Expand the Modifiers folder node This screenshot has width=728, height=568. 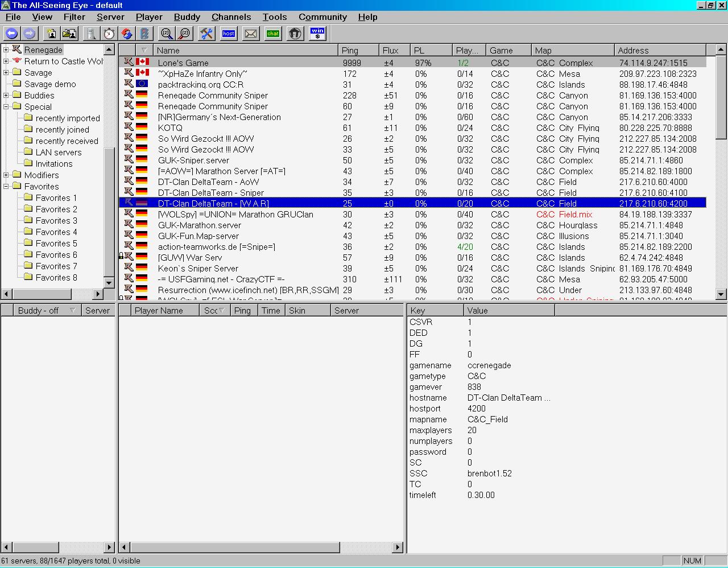click(6, 175)
